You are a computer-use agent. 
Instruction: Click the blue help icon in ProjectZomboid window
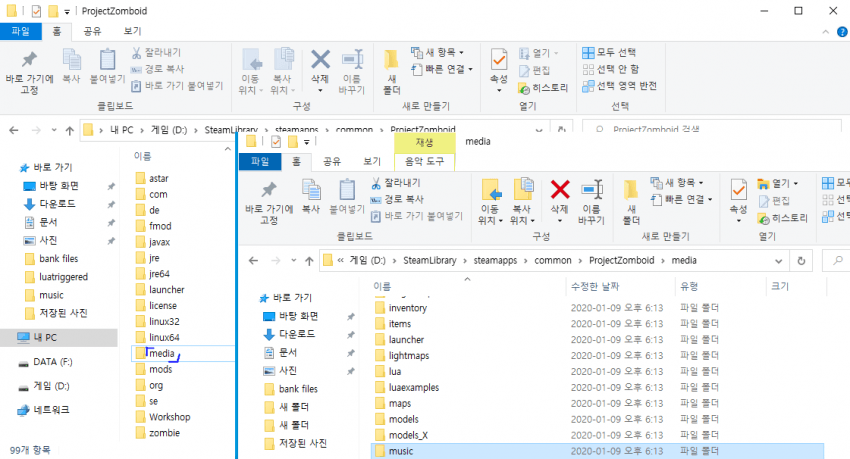click(842, 32)
